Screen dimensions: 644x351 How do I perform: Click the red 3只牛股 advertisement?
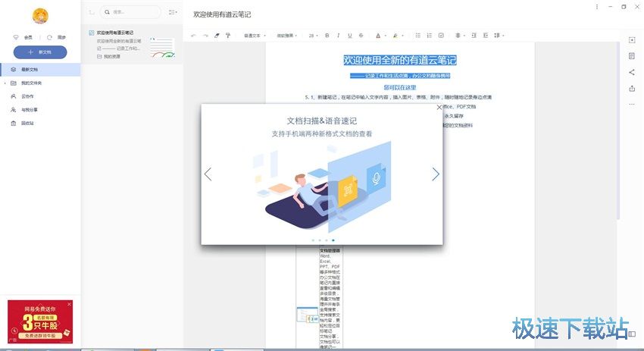pos(40,321)
